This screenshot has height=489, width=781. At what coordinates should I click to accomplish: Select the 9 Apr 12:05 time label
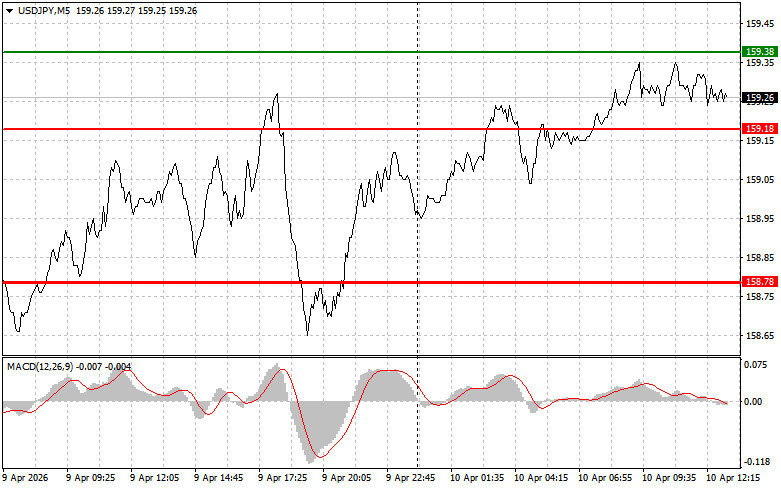154,478
